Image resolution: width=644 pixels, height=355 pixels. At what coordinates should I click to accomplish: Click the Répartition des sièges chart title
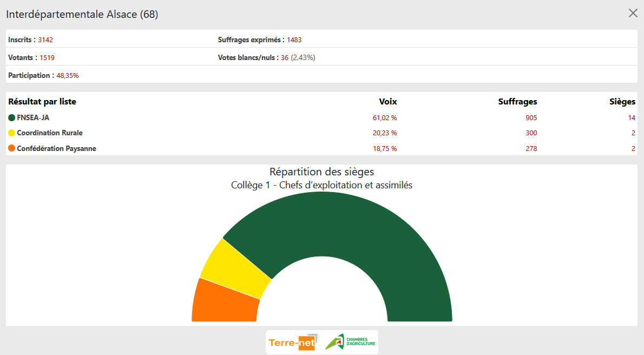(x=321, y=172)
